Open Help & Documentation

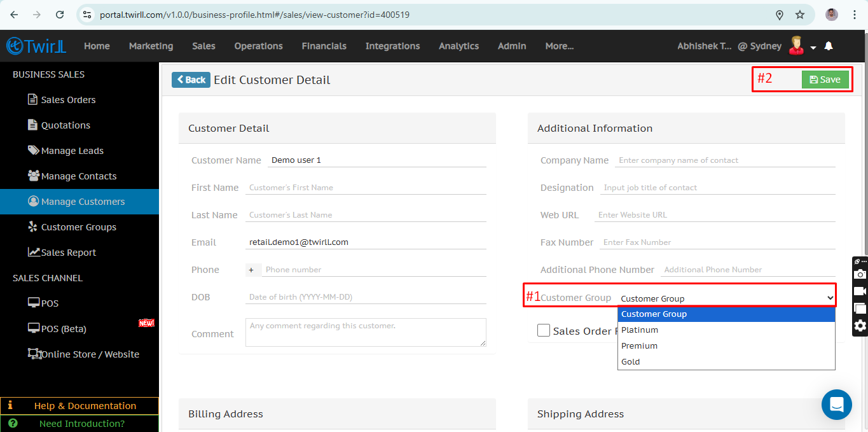(x=79, y=406)
